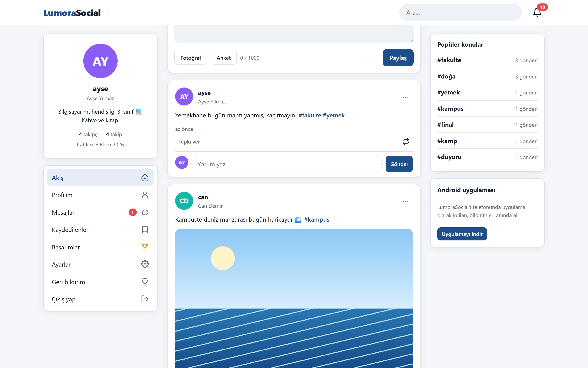Go to the Akış feed menu item
The image size is (588, 368).
coord(100,178)
